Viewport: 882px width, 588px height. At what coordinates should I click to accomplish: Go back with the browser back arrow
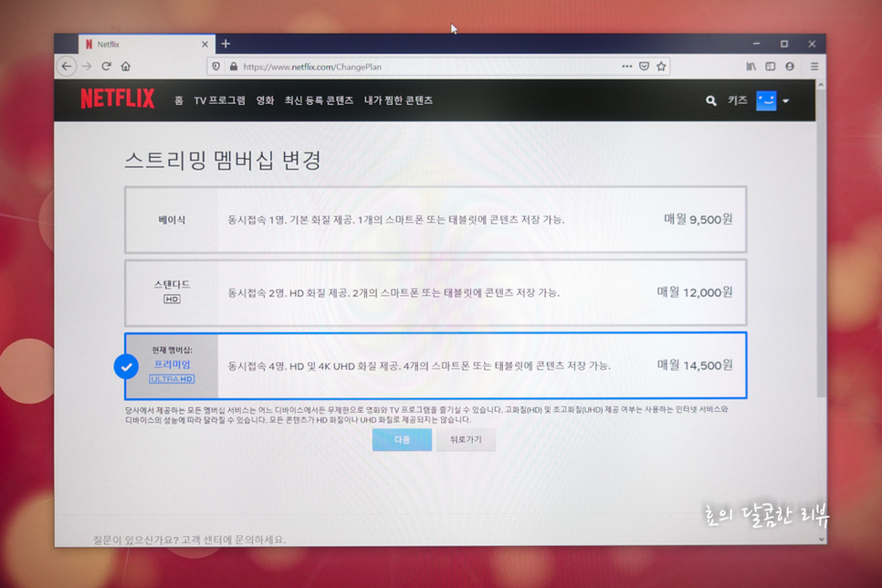(67, 67)
